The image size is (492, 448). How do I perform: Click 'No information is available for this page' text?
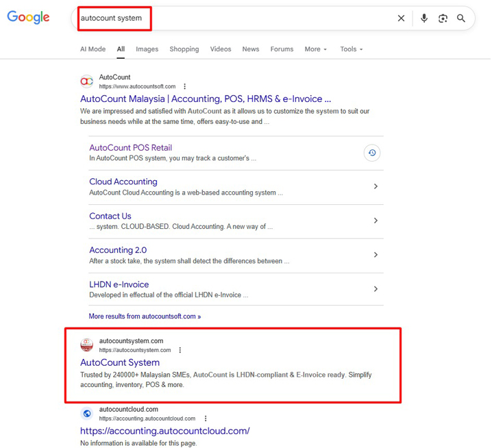point(138,443)
